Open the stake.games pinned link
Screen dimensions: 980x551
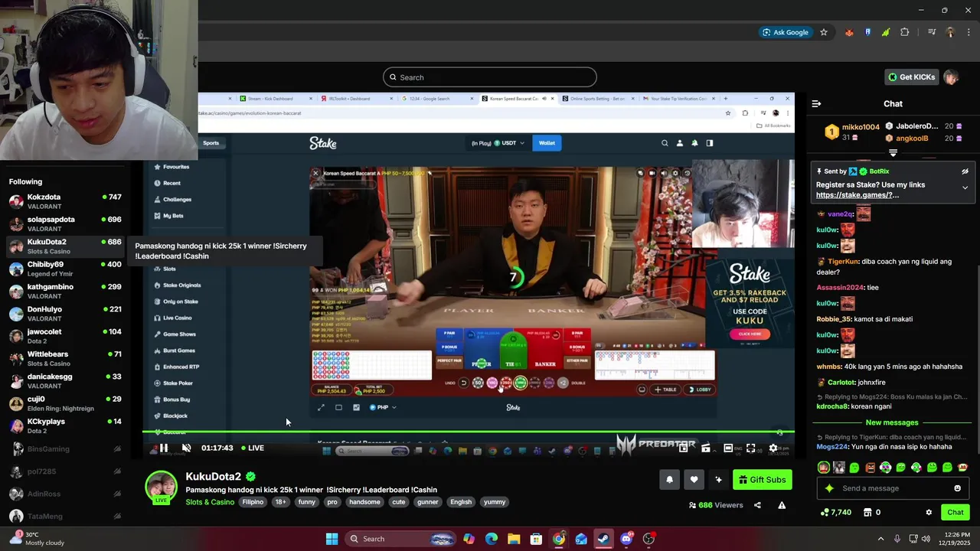pos(857,195)
